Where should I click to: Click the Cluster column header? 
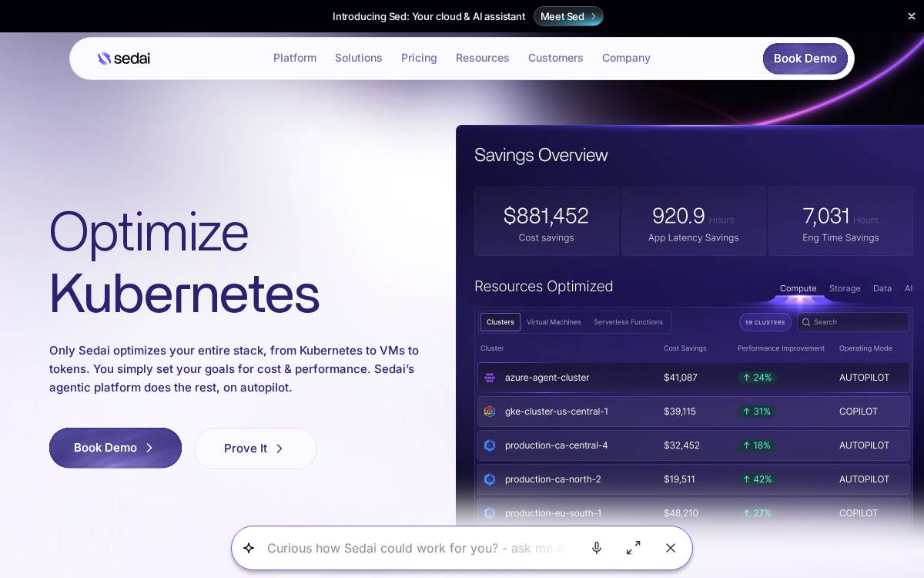[493, 348]
